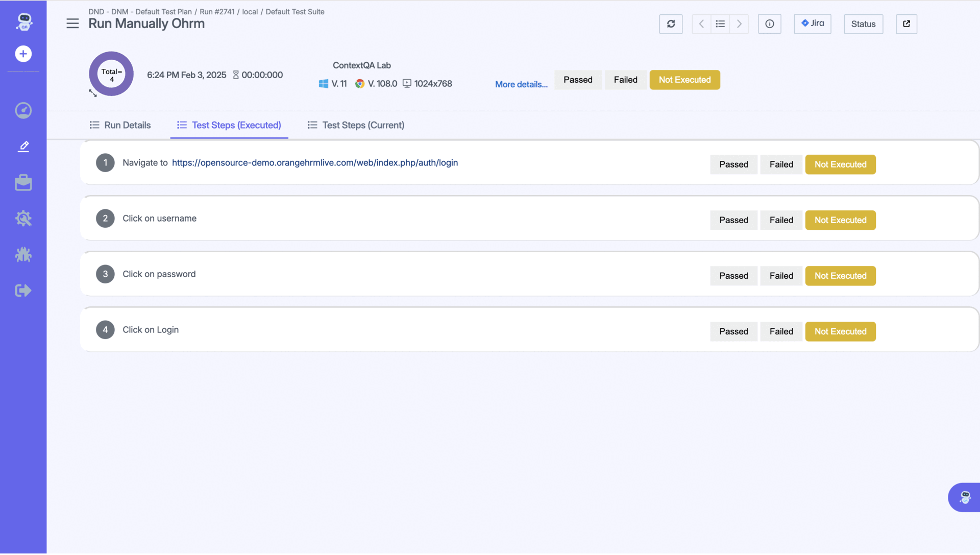The width and height of the screenshot is (980, 555).
Task: Click the plus create icon in sidebar
Action: pos(23,54)
